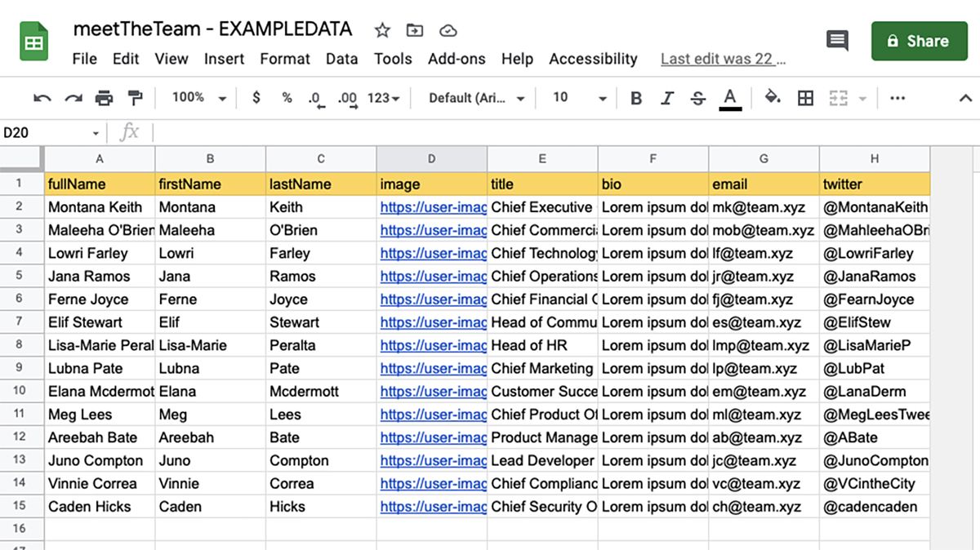
Task: Click the move to folder icon
Action: 415,31
